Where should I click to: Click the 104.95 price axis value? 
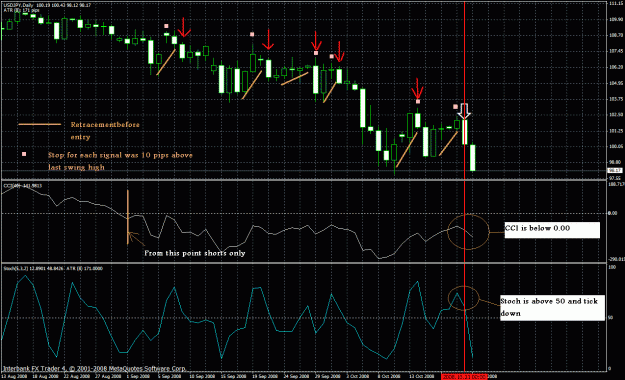[616, 83]
